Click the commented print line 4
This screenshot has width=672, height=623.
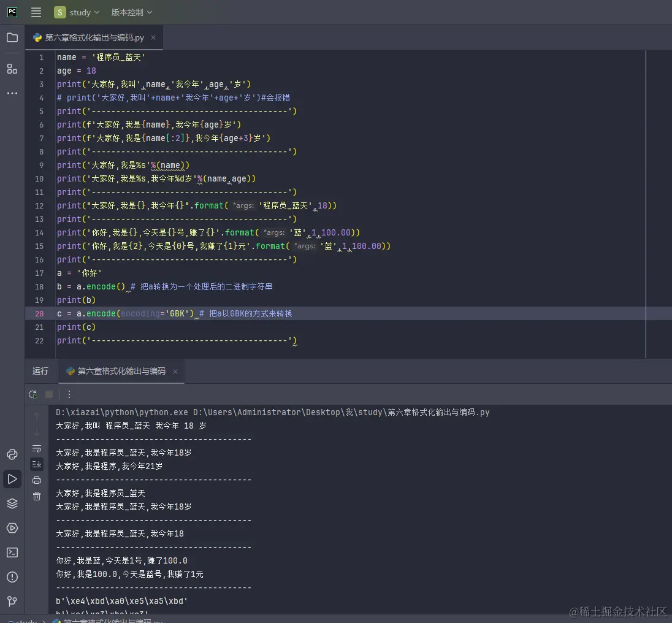click(x=174, y=97)
